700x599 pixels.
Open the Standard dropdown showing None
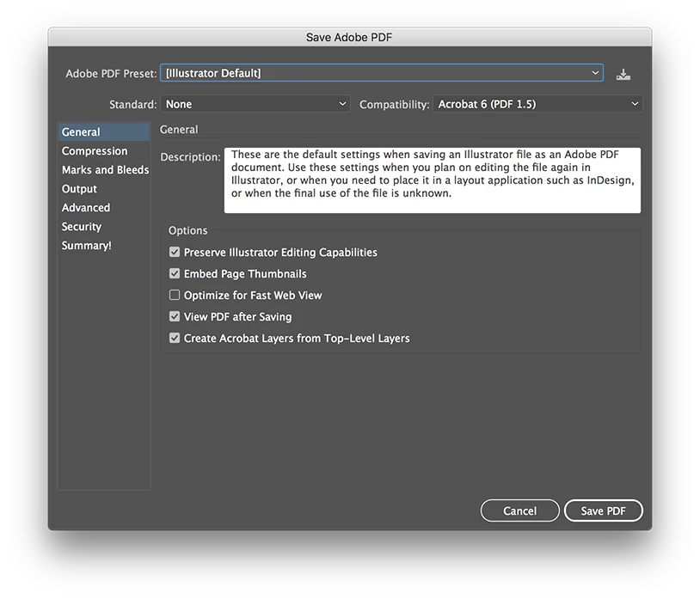click(255, 104)
